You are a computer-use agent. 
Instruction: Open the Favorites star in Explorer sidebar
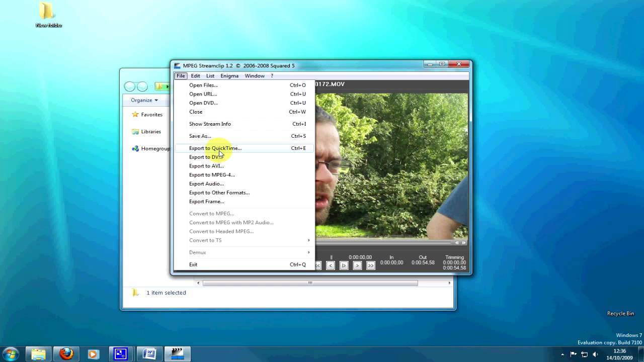pos(135,114)
